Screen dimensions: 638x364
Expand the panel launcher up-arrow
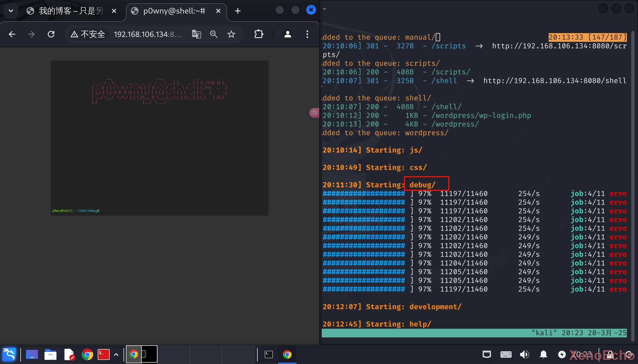coord(116,354)
